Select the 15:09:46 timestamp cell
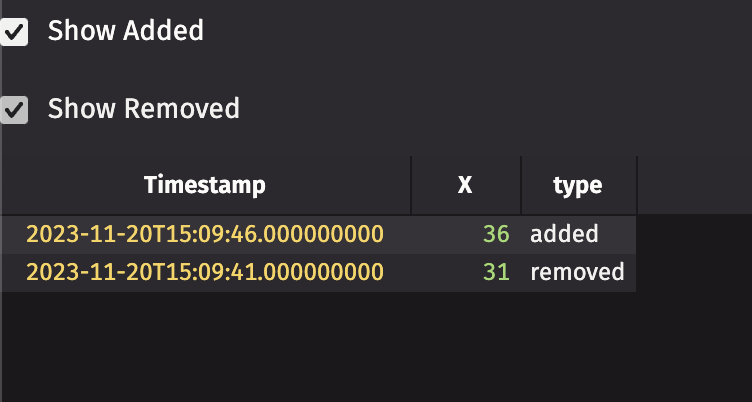Viewport: 752px width, 402px height. [205, 235]
